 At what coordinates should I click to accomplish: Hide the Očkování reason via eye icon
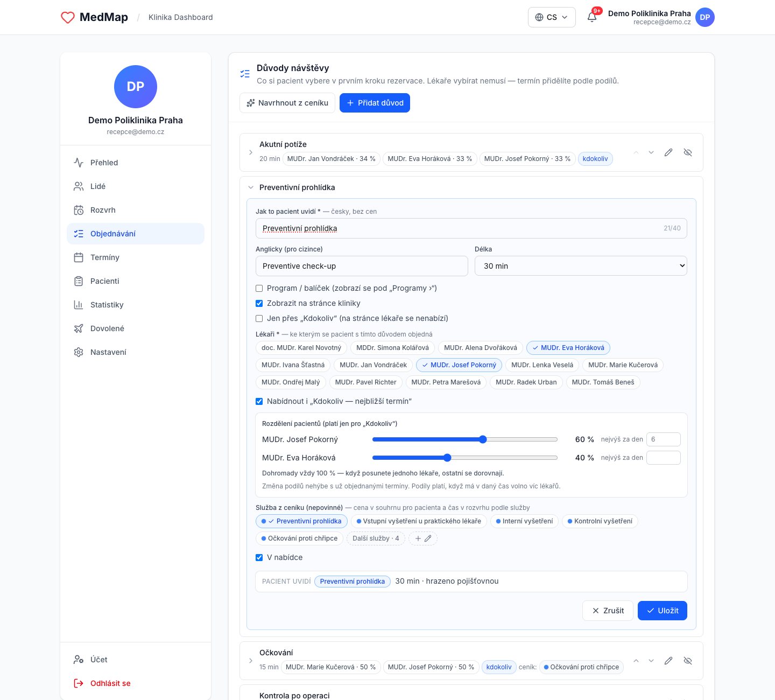688,661
